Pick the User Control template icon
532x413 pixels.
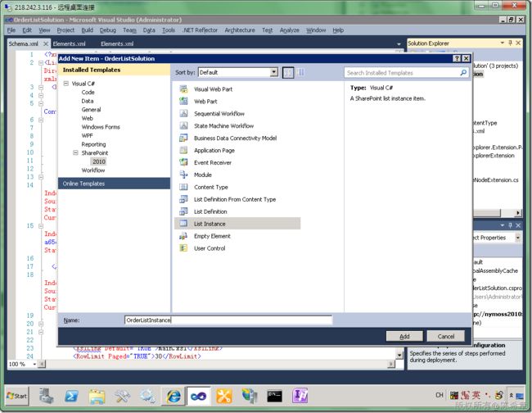[x=183, y=248]
